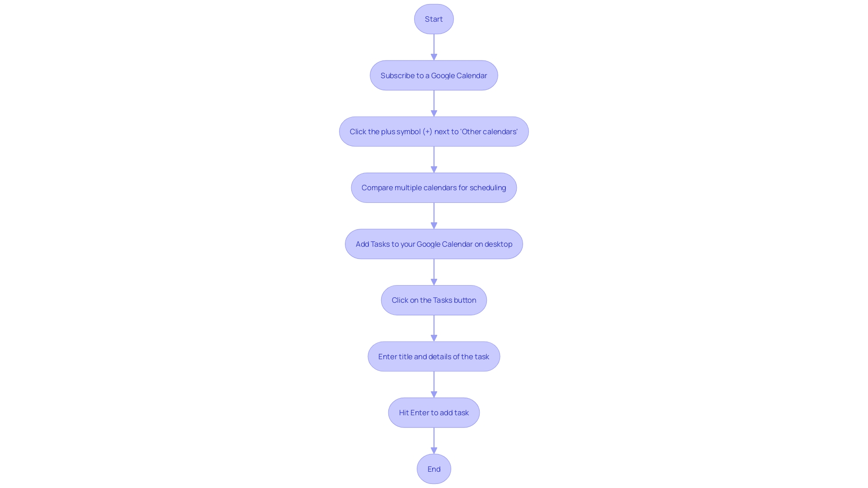Screen dimensions: 868x488
Task: Select the Subscribe to Google Calendar step
Action: pyautogui.click(x=434, y=75)
